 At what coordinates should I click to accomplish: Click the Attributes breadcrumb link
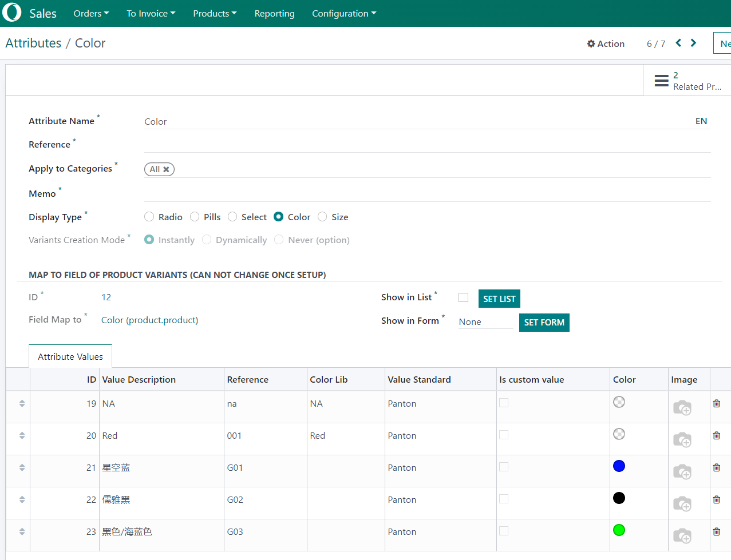click(x=33, y=43)
